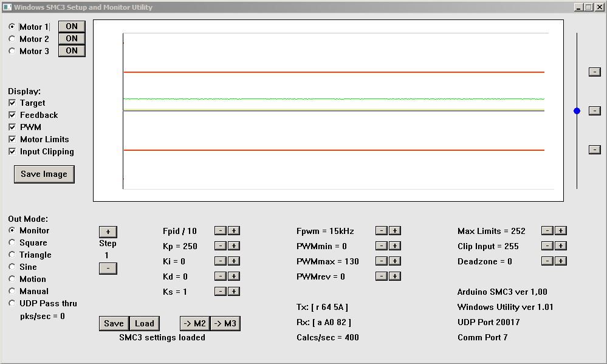Increase Clip Input value
This screenshot has height=364, width=607.
pyautogui.click(x=561, y=246)
